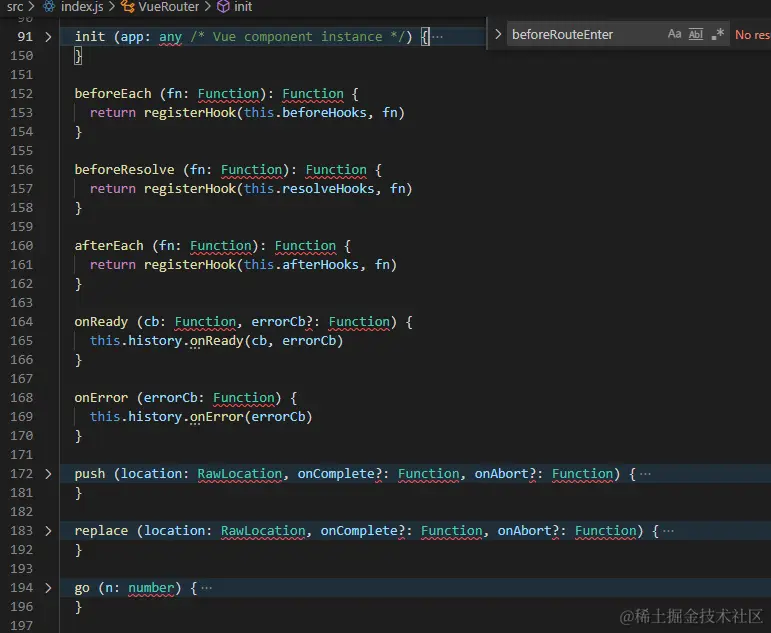Expand collapsed ellipsis on the go line
The width and height of the screenshot is (771, 633).
(x=207, y=588)
